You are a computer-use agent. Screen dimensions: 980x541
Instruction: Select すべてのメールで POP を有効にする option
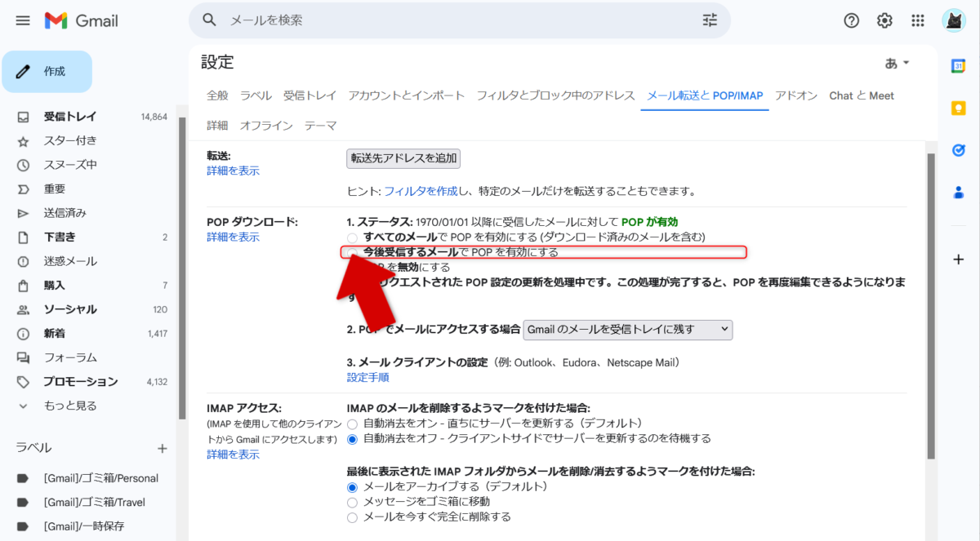coord(353,237)
